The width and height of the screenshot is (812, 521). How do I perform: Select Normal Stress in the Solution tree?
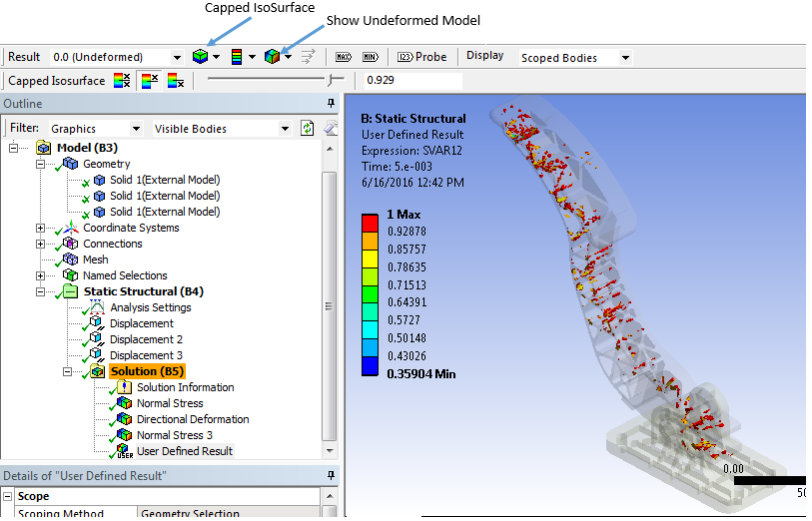pyautogui.click(x=168, y=403)
